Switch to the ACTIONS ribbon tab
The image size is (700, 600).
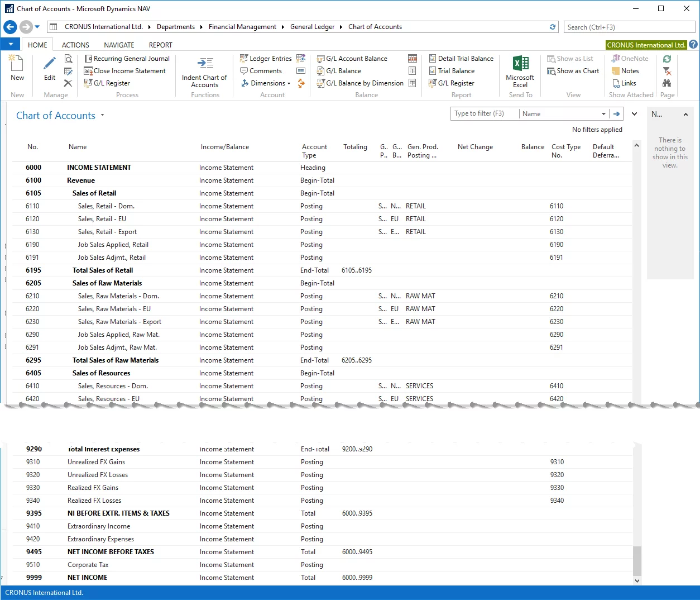pyautogui.click(x=75, y=45)
